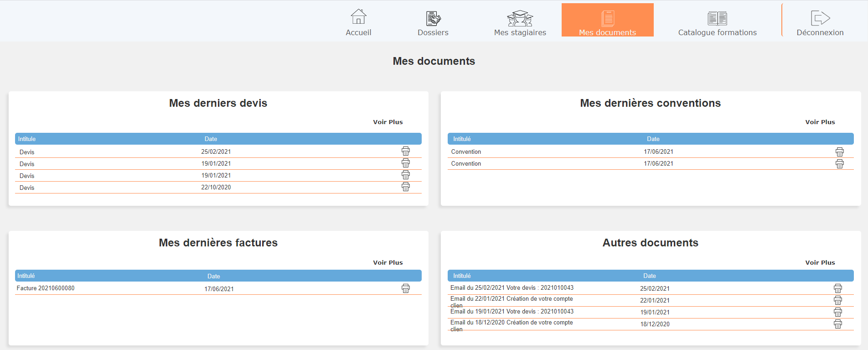The image size is (868, 350).
Task: Print the email dated 18/12/2020
Action: coord(837,324)
